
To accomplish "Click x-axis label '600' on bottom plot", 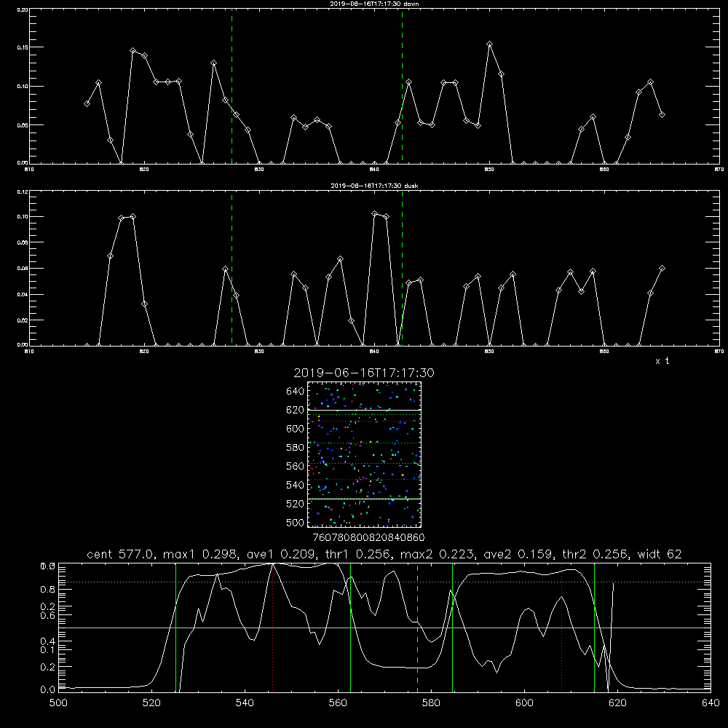I will pyautogui.click(x=525, y=703).
